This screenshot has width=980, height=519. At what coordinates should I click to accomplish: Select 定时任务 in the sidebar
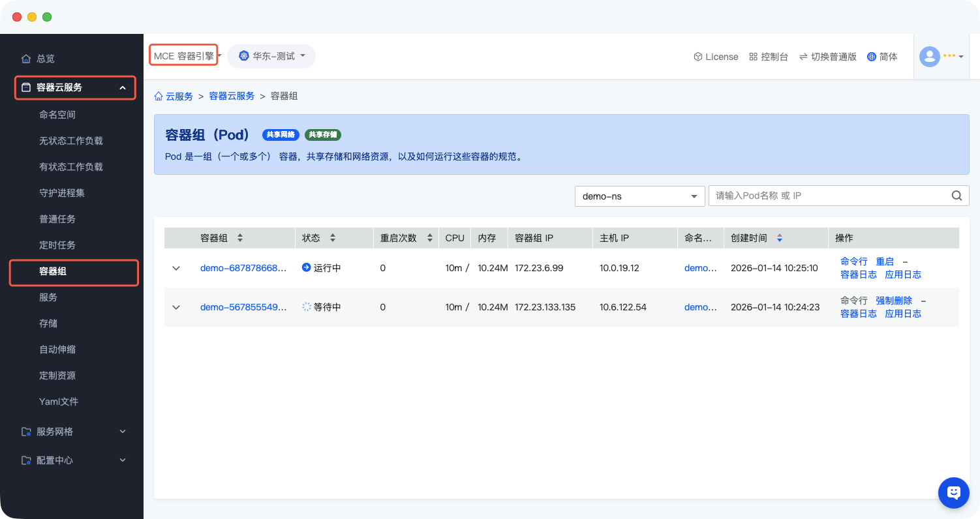pos(57,245)
